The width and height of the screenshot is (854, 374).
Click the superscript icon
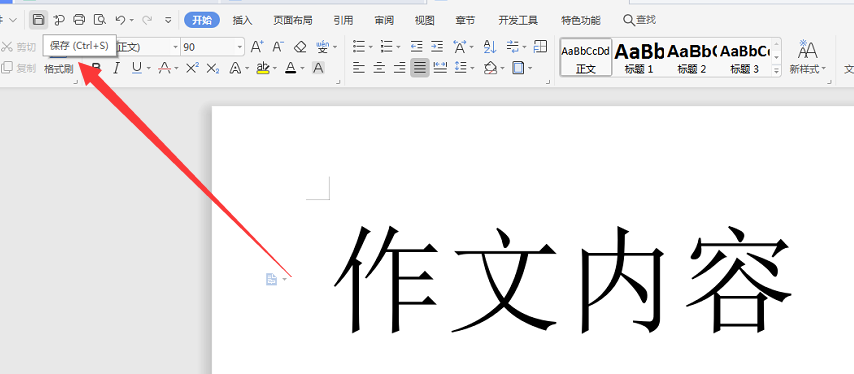pyautogui.click(x=192, y=68)
